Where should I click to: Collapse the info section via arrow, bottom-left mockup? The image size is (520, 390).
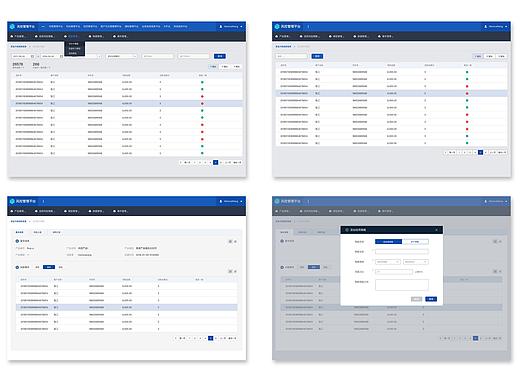coord(235,241)
